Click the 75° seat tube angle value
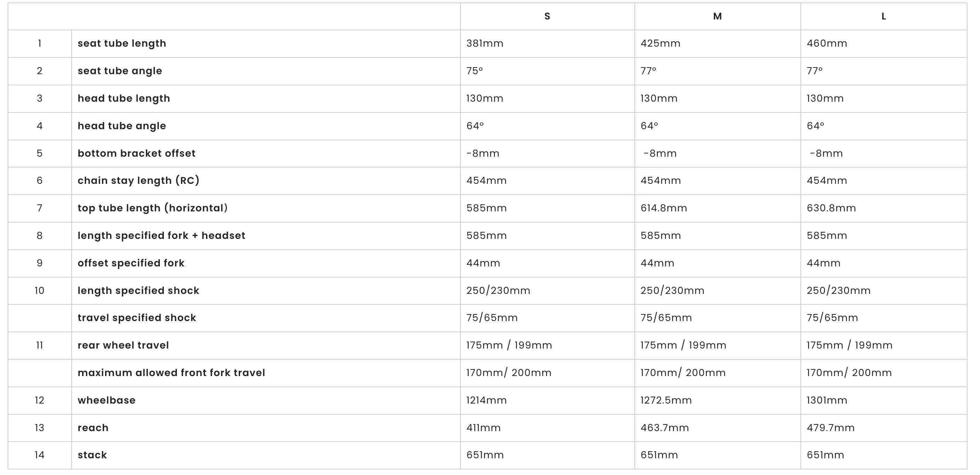 click(474, 71)
